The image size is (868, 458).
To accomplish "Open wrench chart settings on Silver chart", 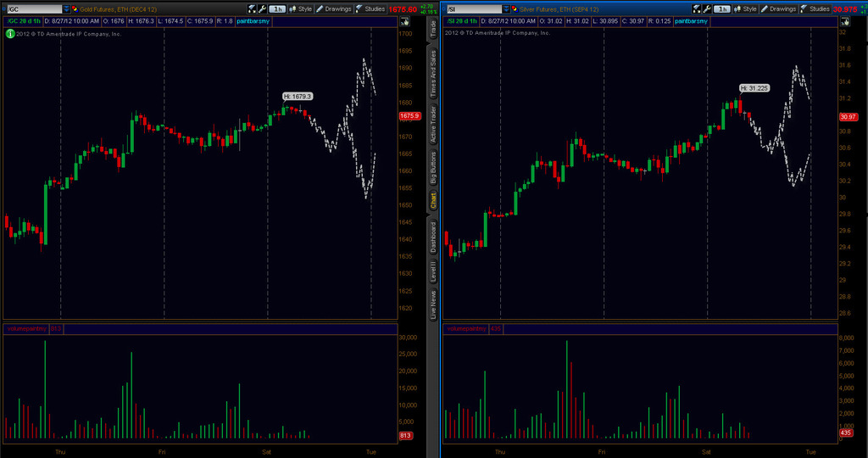I will (x=707, y=8).
